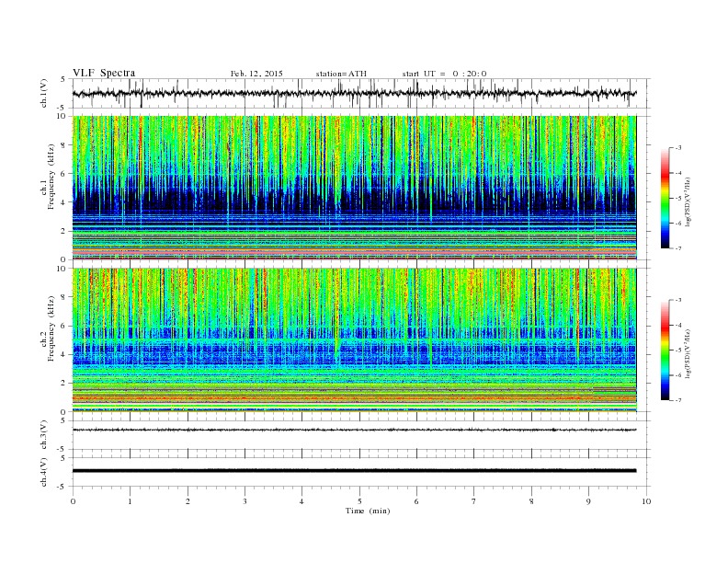Click time axis tick label 9
This screenshot has height=563, width=728.
pos(588,501)
